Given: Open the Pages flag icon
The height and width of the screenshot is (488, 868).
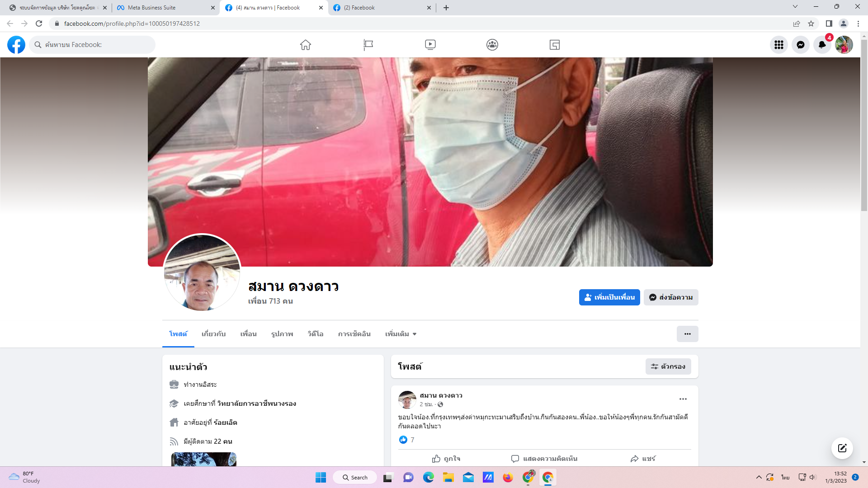Looking at the screenshot, I should [368, 45].
